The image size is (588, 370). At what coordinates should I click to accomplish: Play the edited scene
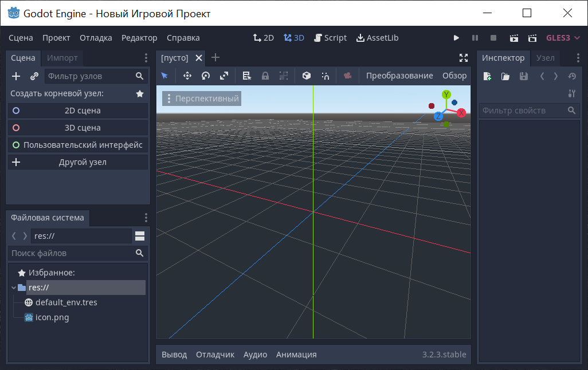(x=513, y=38)
